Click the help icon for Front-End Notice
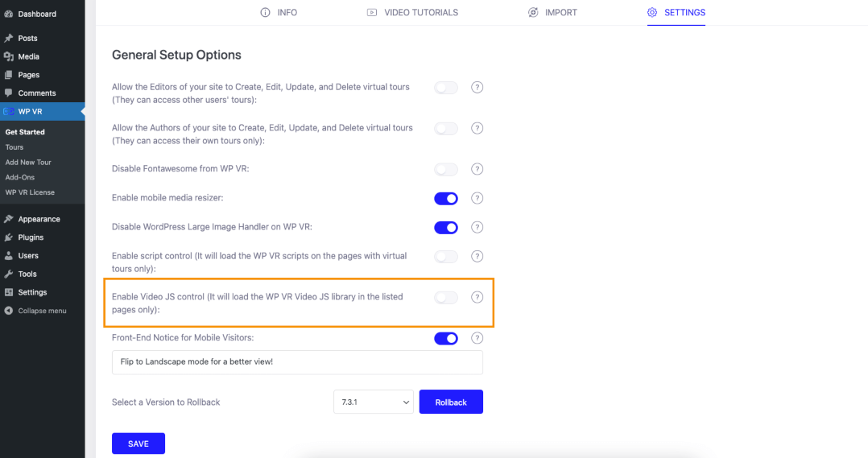 477,338
